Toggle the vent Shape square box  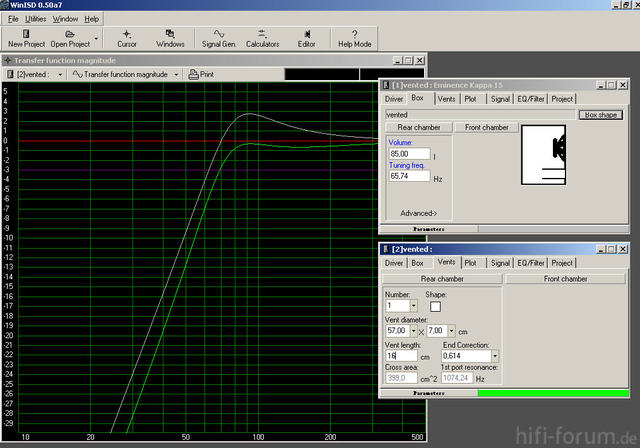point(435,306)
